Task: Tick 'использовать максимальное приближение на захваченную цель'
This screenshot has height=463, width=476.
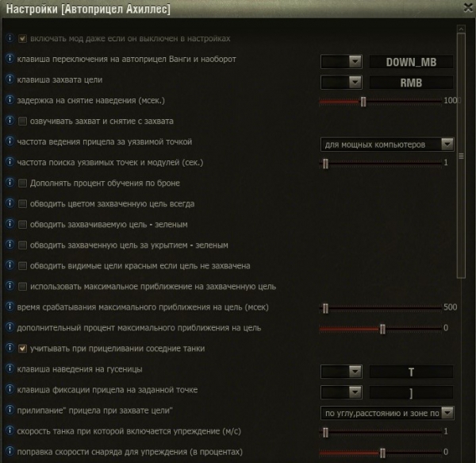Action: [x=22, y=287]
